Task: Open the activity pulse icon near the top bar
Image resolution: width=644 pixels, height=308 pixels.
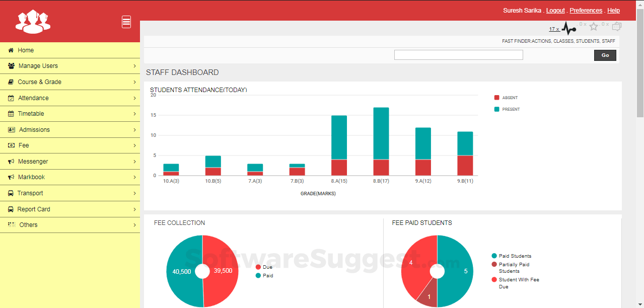Action: point(568,28)
